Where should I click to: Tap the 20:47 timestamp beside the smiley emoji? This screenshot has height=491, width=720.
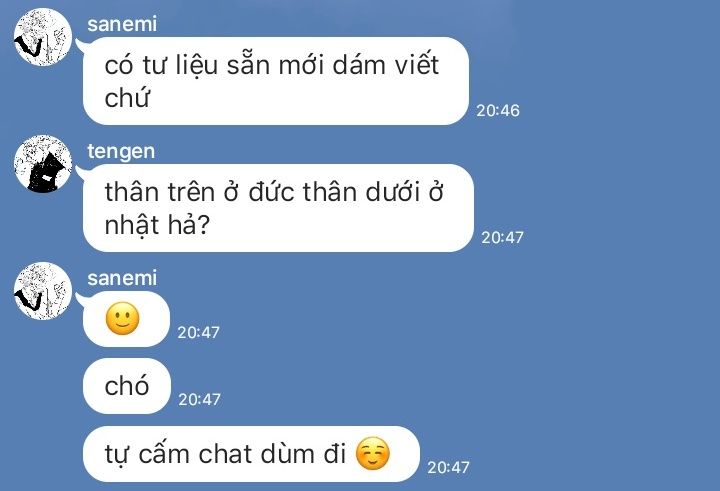pos(198,333)
